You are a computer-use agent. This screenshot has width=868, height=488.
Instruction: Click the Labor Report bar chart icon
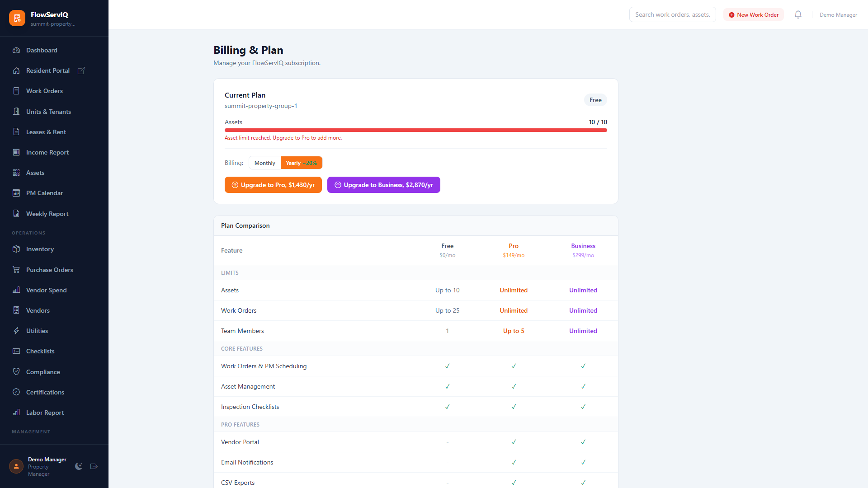pyautogui.click(x=16, y=412)
